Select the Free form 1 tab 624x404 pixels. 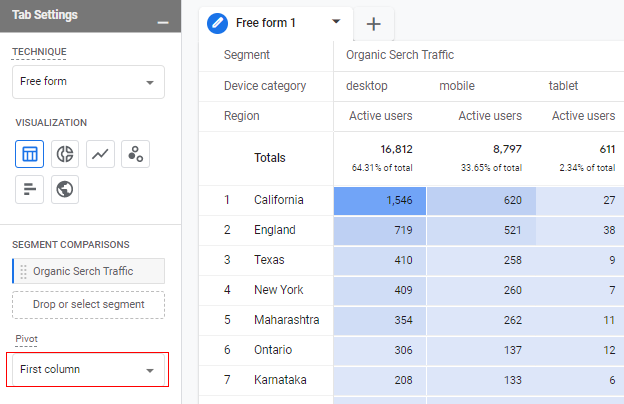pyautogui.click(x=265, y=23)
